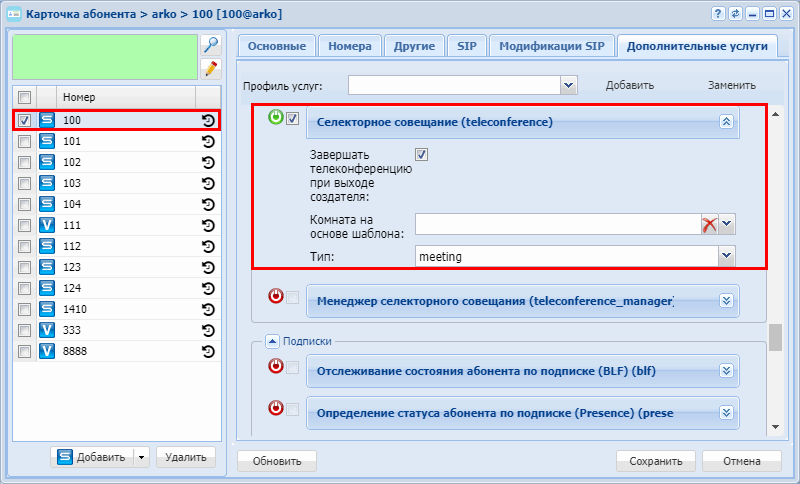Open Профиль услуг dropdown arrow

pos(568,85)
